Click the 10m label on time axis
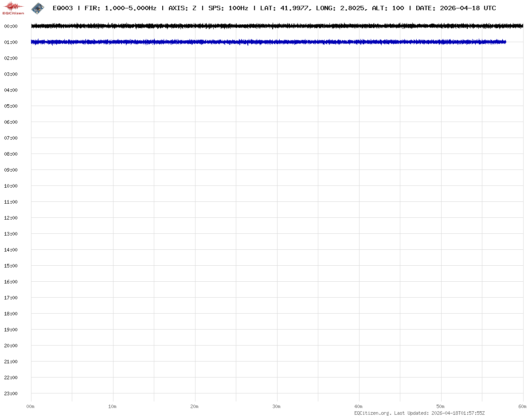This screenshot has height=417, width=532. point(112,406)
